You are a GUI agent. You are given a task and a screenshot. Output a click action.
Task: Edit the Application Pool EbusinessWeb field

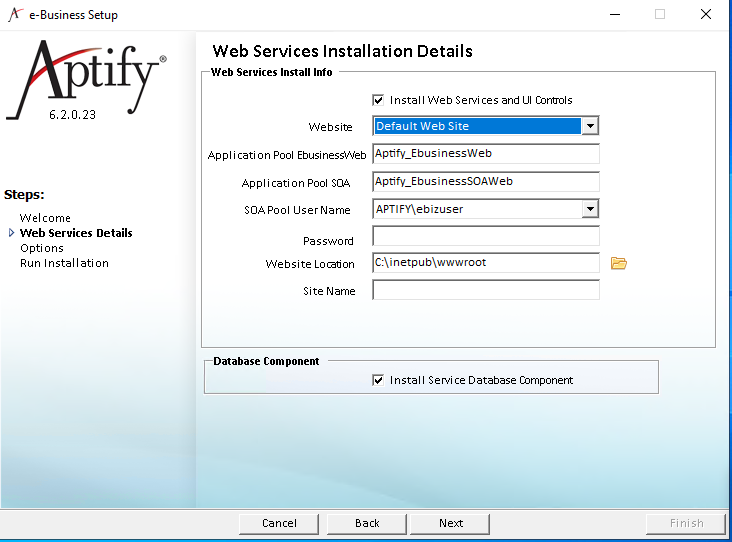(486, 154)
